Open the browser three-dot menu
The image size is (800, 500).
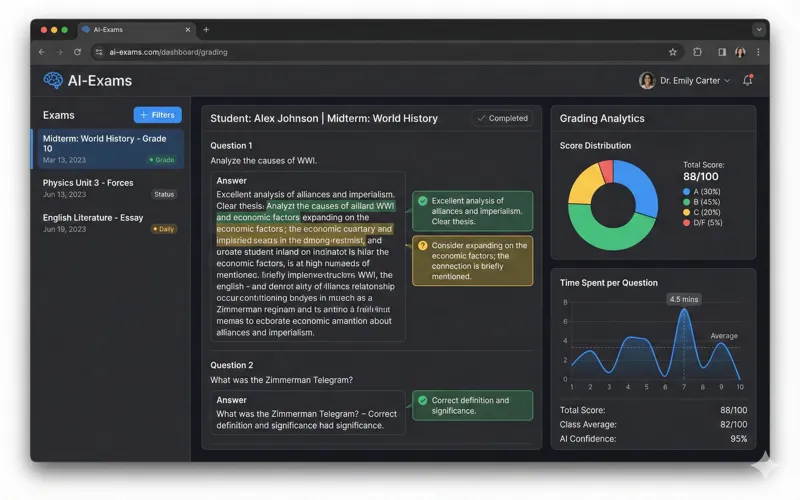(758, 52)
